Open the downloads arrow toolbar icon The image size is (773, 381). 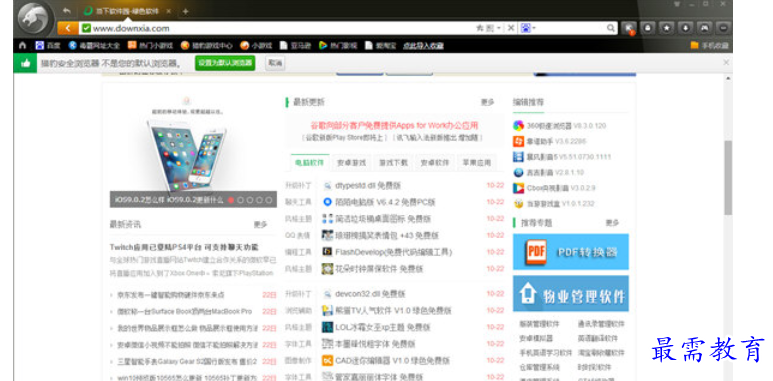pyautogui.click(x=685, y=28)
